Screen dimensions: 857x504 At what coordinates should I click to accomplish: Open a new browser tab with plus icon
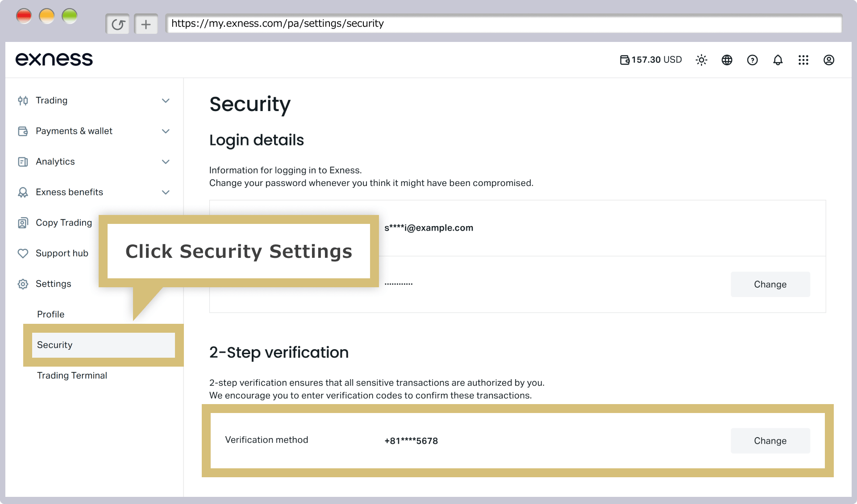(x=146, y=24)
